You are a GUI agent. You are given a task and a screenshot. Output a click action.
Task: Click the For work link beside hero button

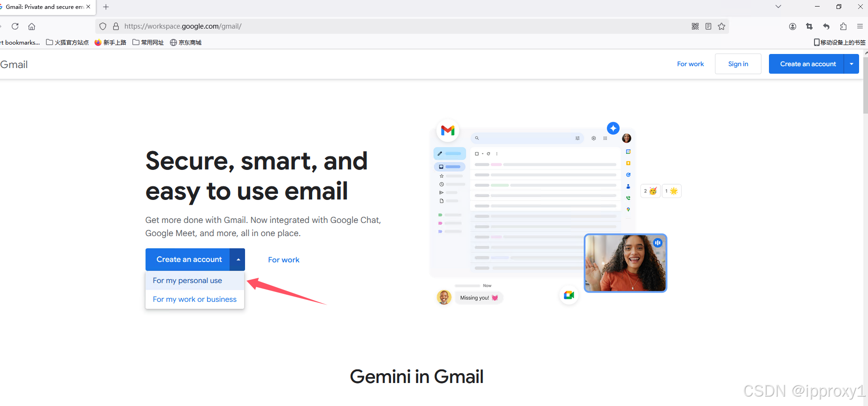tap(284, 260)
